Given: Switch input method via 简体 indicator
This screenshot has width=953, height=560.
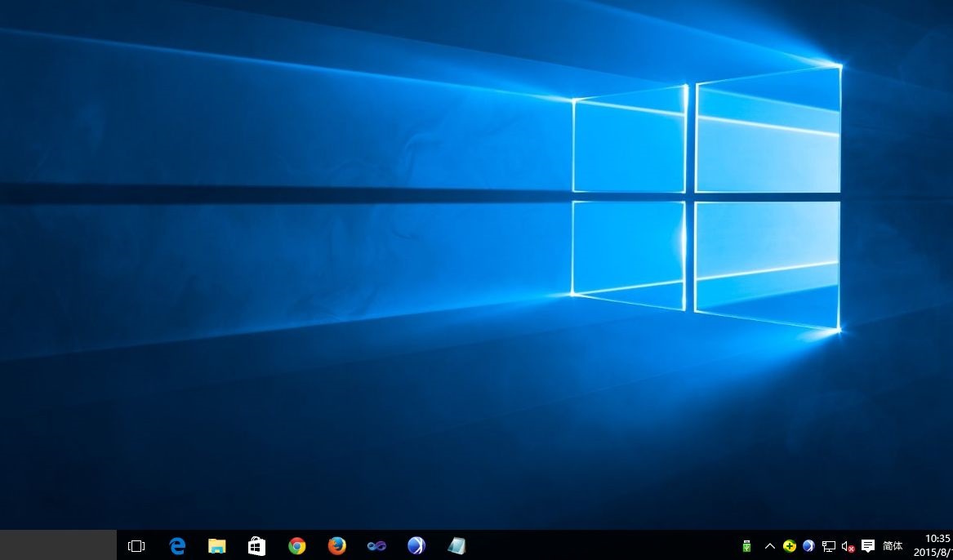Looking at the screenshot, I should pyautogui.click(x=893, y=546).
